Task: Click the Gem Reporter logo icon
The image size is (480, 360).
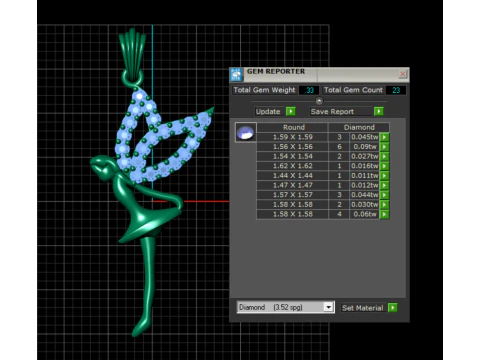Action: [237, 75]
